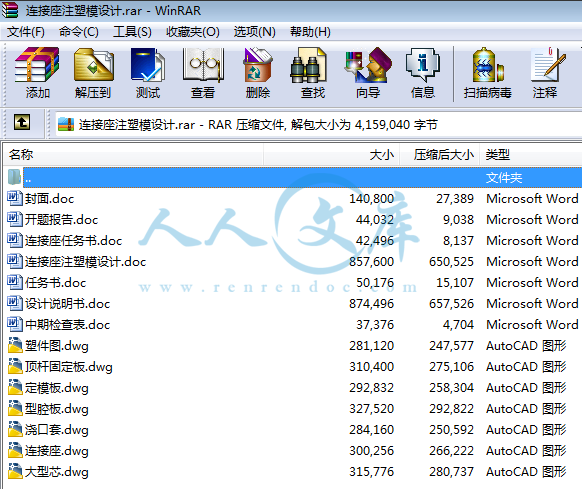Select the file 型腔板.dwg
The image size is (582, 489).
pyautogui.click(x=57, y=409)
